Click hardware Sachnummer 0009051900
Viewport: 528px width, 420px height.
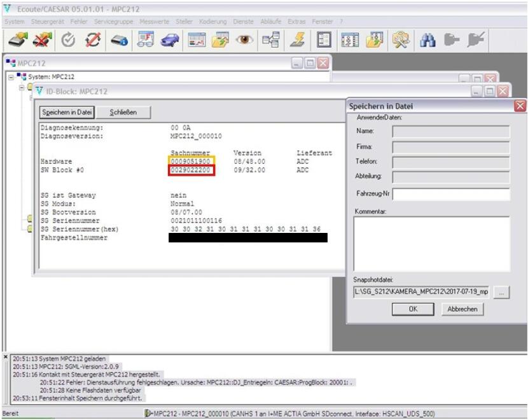190,162
